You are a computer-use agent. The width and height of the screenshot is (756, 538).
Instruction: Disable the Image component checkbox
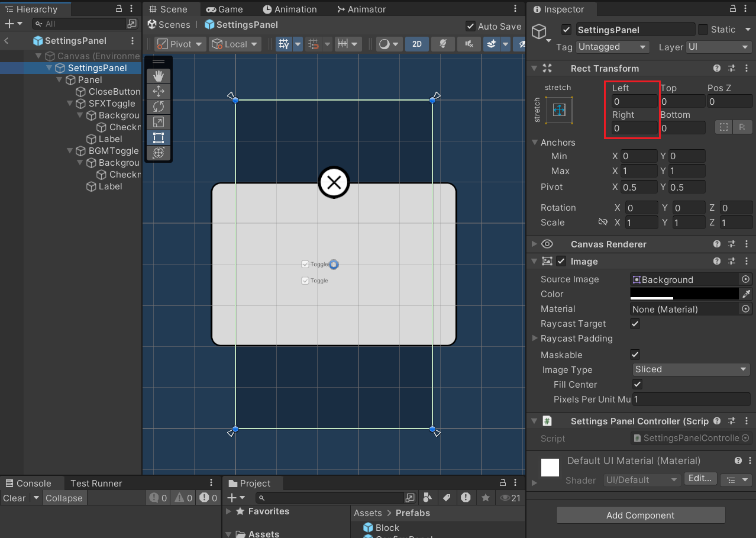561,261
